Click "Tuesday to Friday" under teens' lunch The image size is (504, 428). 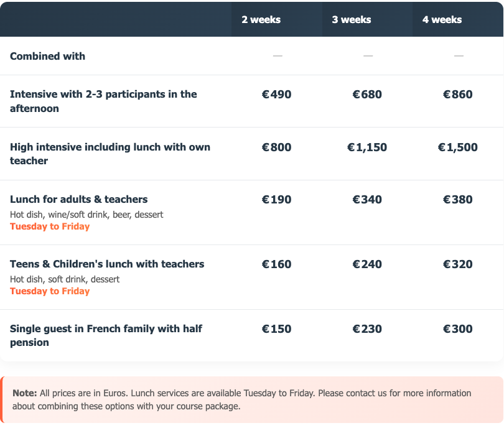point(50,291)
